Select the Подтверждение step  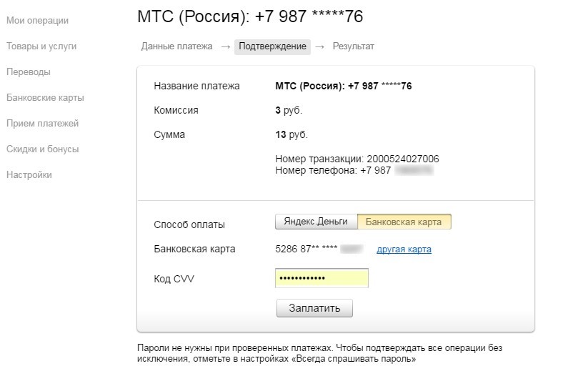point(273,46)
